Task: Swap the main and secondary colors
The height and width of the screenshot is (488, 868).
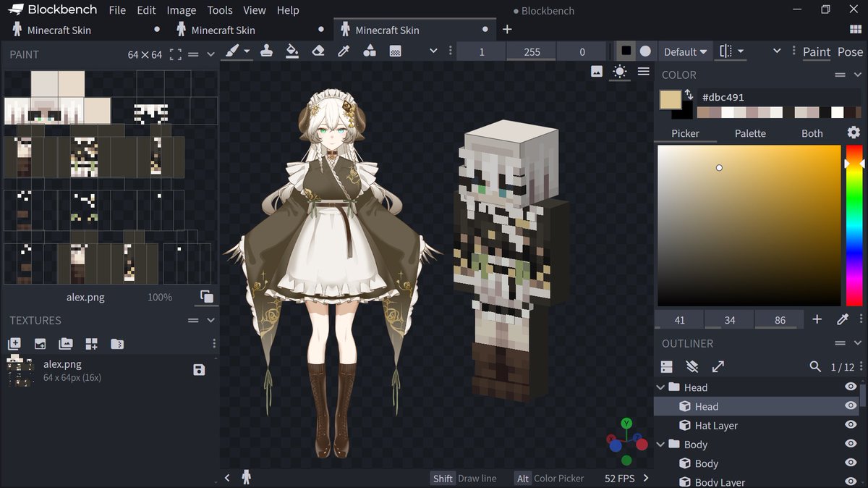Action: point(689,95)
